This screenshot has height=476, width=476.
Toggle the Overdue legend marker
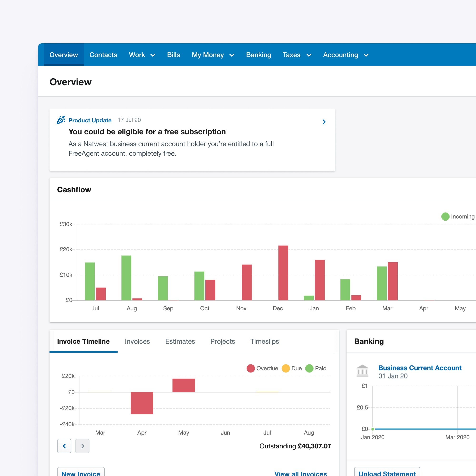coord(251,368)
